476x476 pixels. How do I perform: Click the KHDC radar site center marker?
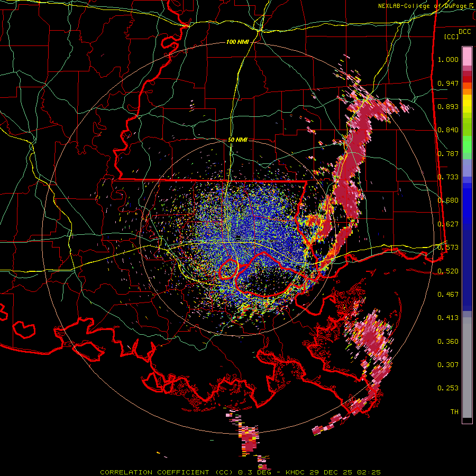click(x=239, y=237)
